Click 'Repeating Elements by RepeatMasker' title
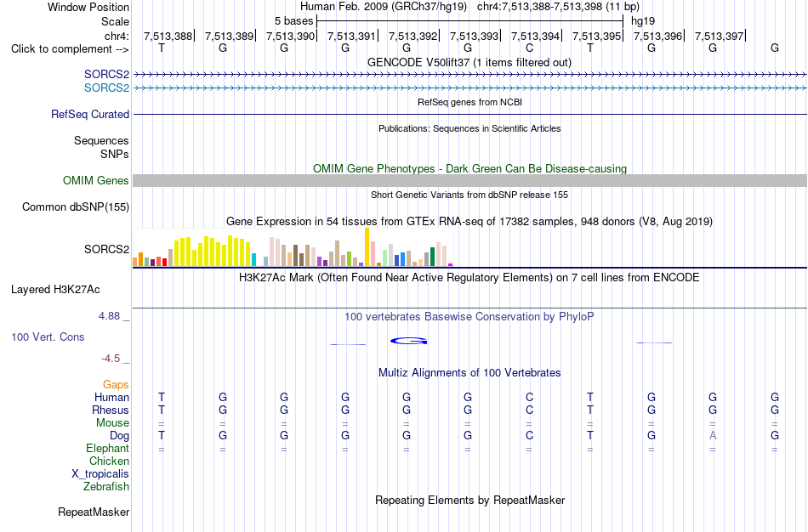 pyautogui.click(x=470, y=500)
